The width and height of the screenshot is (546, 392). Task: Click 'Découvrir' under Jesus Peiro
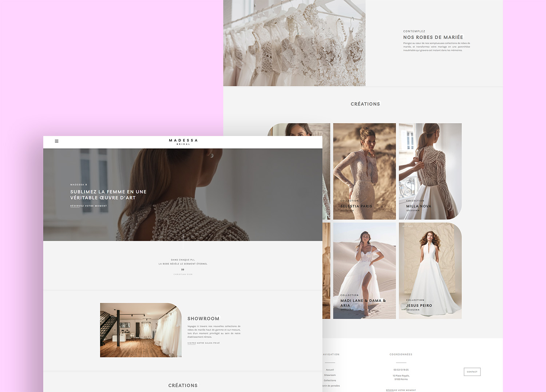(x=413, y=310)
